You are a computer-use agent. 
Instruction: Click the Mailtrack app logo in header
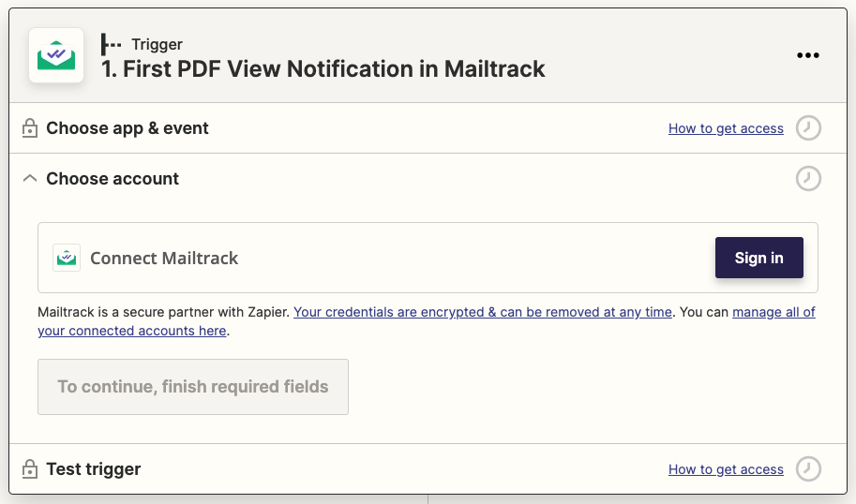(56, 55)
